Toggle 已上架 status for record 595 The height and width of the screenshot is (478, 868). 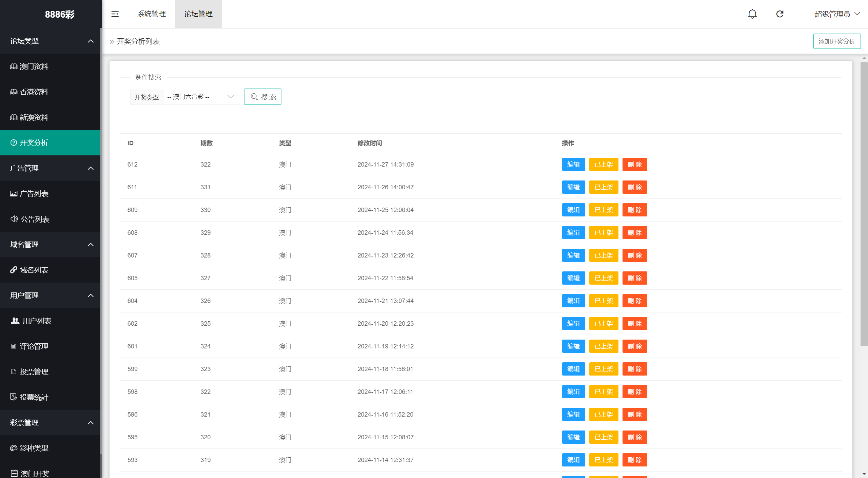point(604,437)
